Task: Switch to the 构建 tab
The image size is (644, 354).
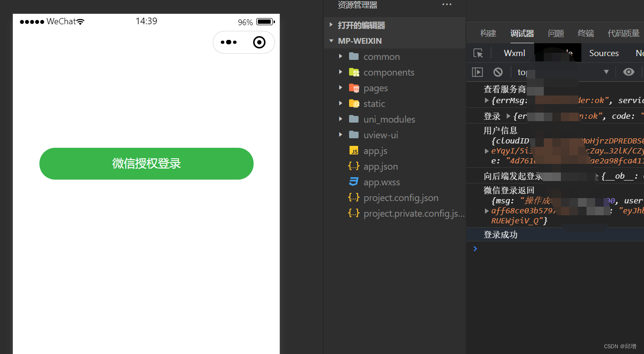Action: coord(488,33)
